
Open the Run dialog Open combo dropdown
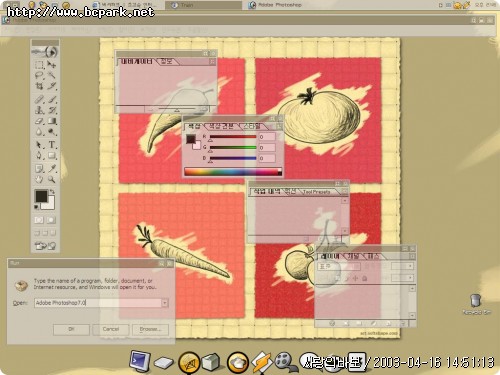(165, 303)
